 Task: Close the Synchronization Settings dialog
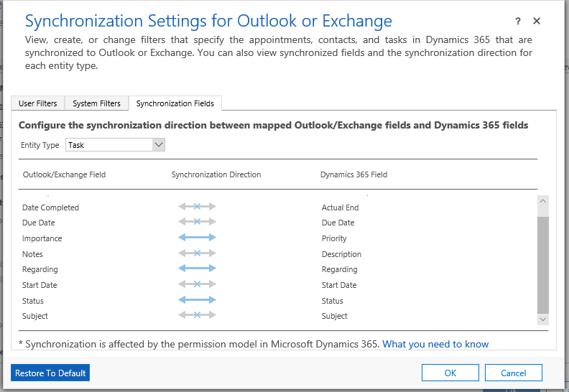537,22
